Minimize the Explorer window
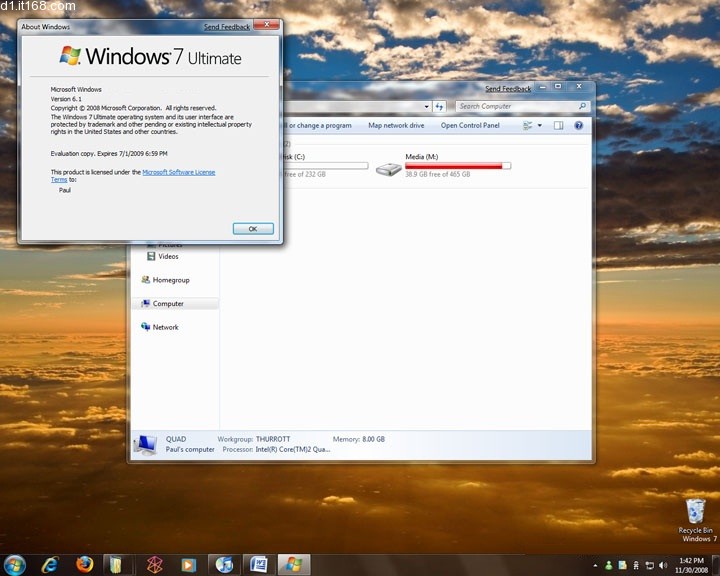Screen dimensions: 720x576 click(543, 87)
